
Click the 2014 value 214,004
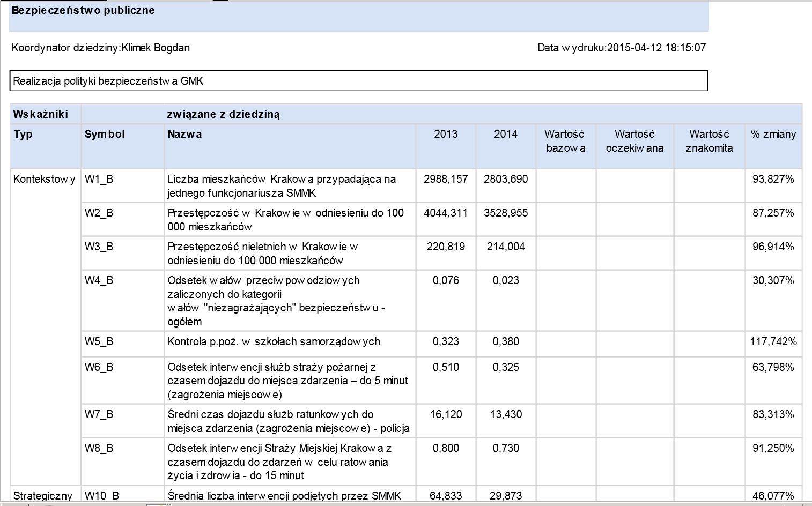tap(506, 247)
